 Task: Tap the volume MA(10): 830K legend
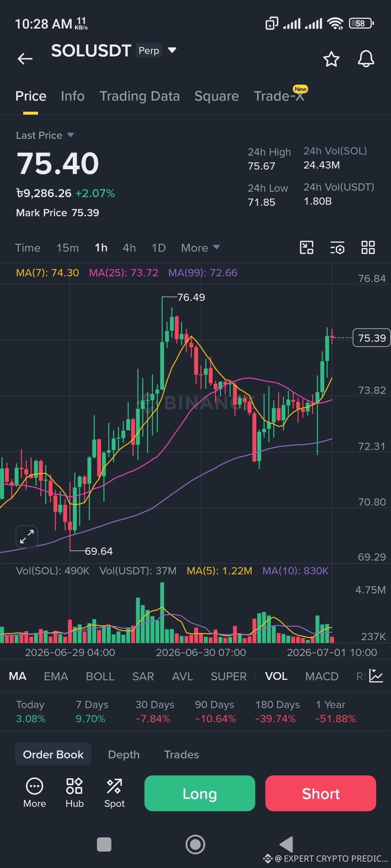pyautogui.click(x=295, y=571)
